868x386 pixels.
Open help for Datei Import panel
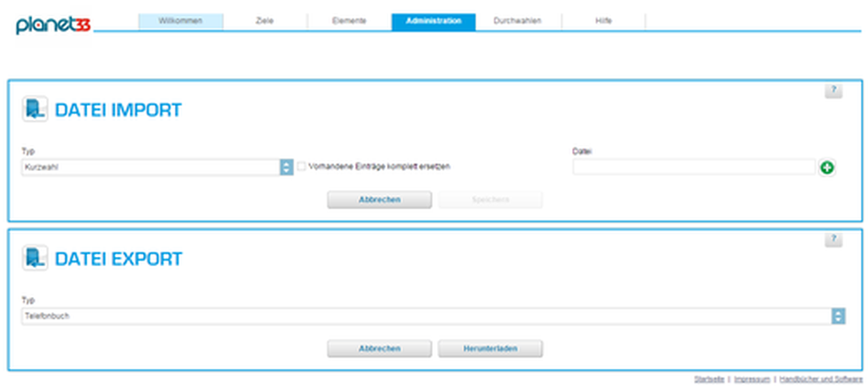(833, 91)
